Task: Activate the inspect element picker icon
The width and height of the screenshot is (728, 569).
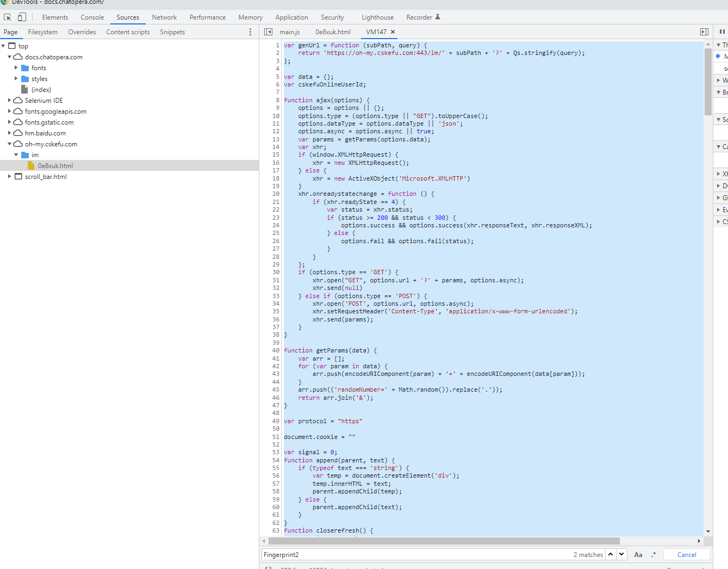Action: pyautogui.click(x=8, y=17)
